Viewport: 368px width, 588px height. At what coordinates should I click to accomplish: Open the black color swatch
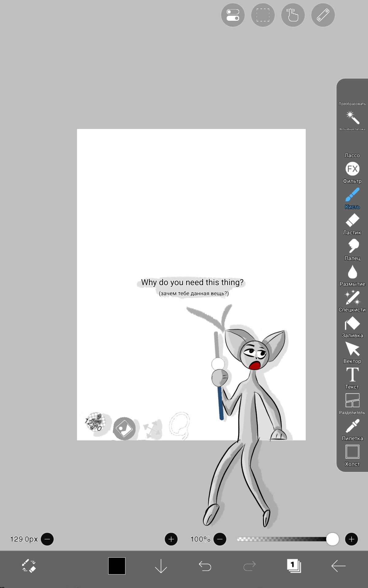pos(117,566)
